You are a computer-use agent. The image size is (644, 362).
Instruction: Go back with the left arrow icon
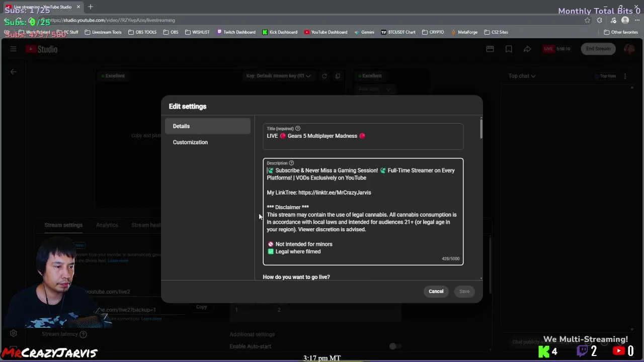click(x=14, y=71)
